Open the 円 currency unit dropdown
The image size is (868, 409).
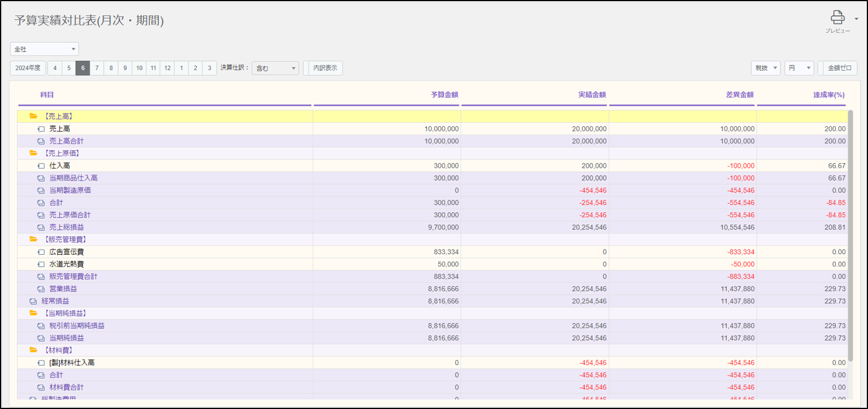pos(799,68)
